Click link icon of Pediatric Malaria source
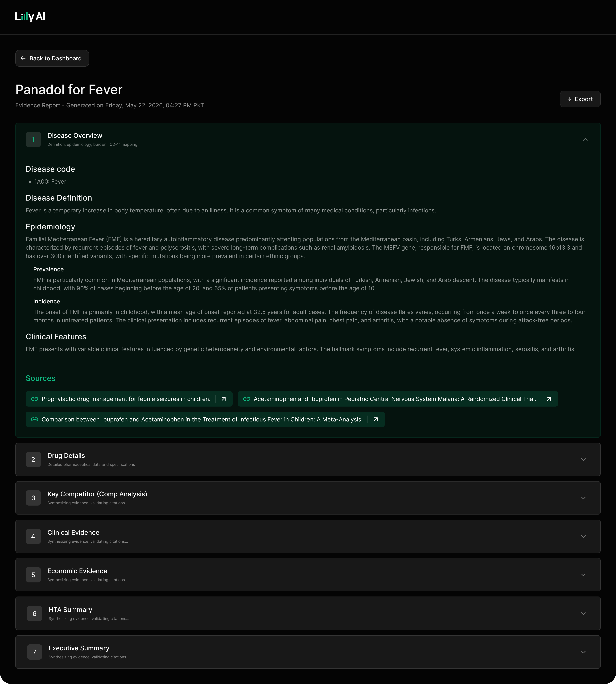Viewport: 616px width, 684px height. click(247, 399)
